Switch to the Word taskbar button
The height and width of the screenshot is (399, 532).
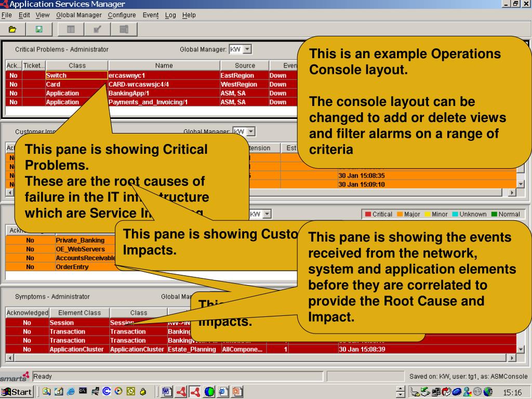pyautogui.click(x=167, y=392)
